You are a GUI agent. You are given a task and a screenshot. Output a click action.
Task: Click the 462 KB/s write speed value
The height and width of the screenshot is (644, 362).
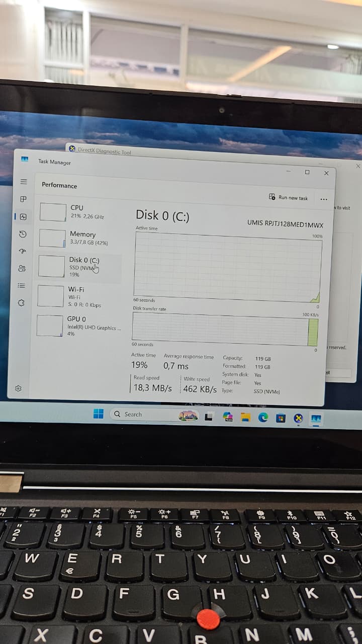(x=200, y=389)
